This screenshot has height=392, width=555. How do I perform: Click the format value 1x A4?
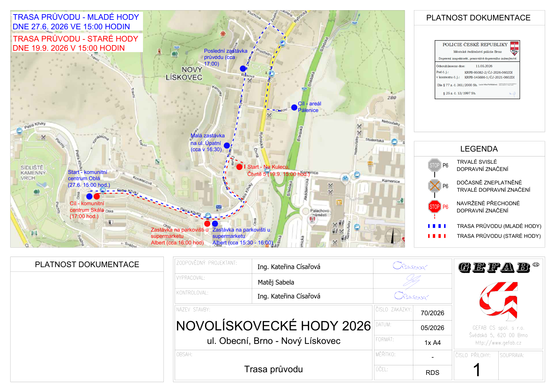(x=432, y=343)
